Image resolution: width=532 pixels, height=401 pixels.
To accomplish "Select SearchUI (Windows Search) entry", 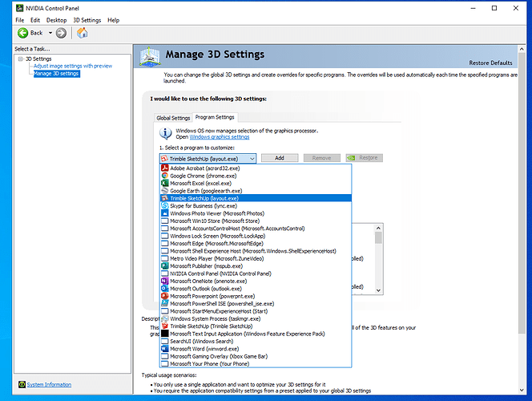I will [256, 341].
